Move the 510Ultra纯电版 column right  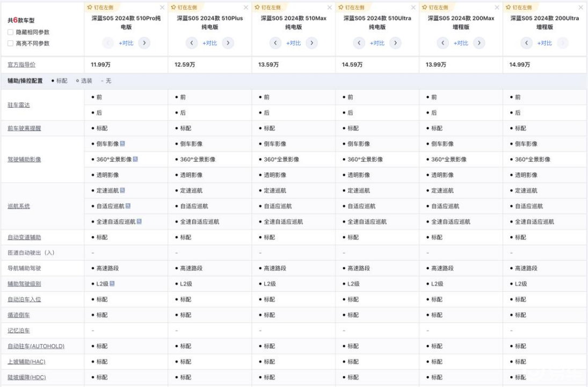click(395, 43)
